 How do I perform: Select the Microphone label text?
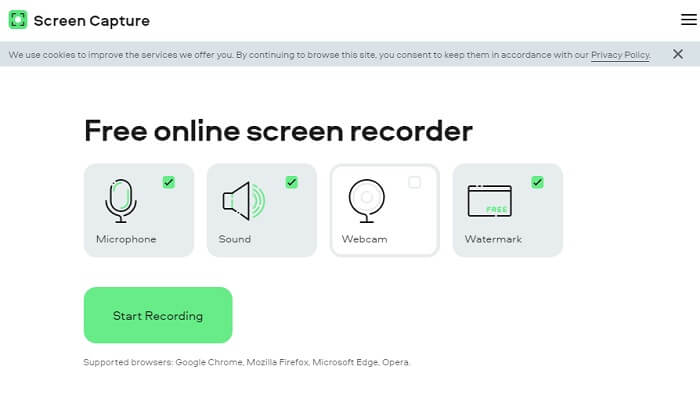coord(126,239)
